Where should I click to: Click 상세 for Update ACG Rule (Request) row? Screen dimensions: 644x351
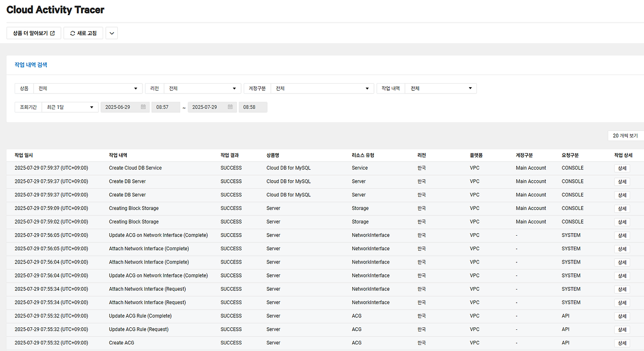(x=622, y=330)
